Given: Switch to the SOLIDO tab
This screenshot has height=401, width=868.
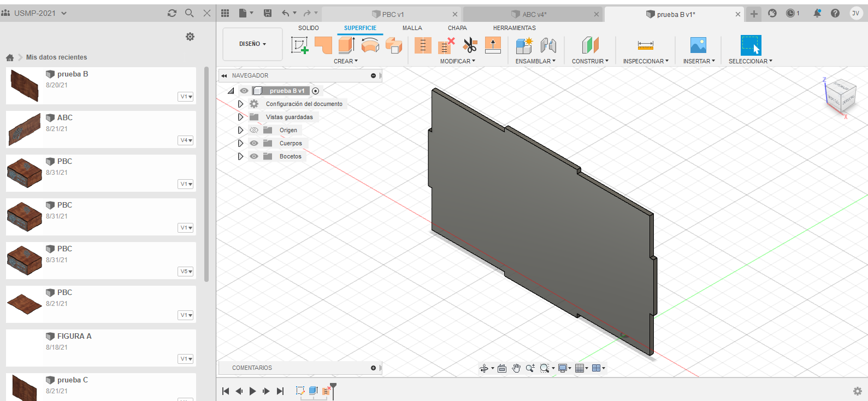Looking at the screenshot, I should click(309, 28).
